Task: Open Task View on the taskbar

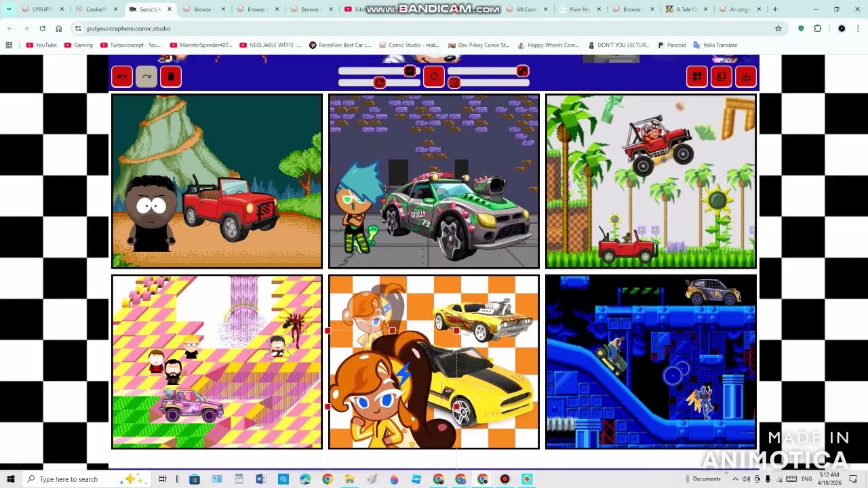Action: point(162,479)
